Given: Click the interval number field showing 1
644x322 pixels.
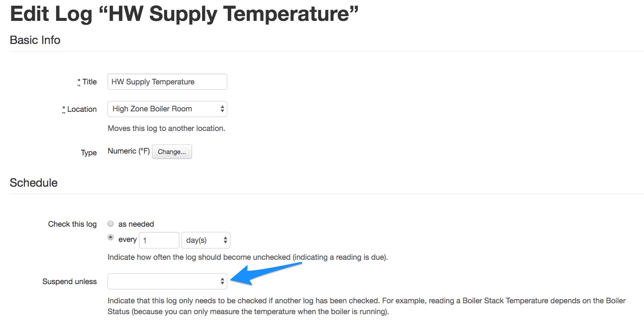Looking at the screenshot, I should coord(158,240).
